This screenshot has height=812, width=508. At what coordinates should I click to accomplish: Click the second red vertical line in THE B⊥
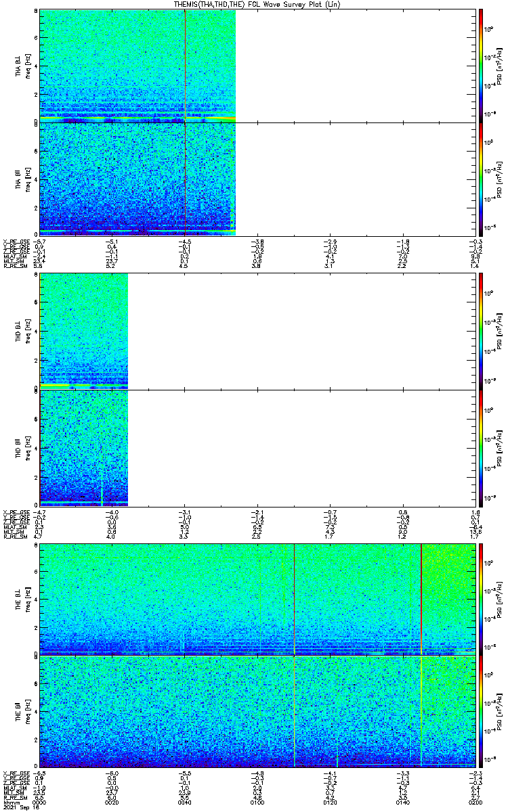tap(421, 599)
